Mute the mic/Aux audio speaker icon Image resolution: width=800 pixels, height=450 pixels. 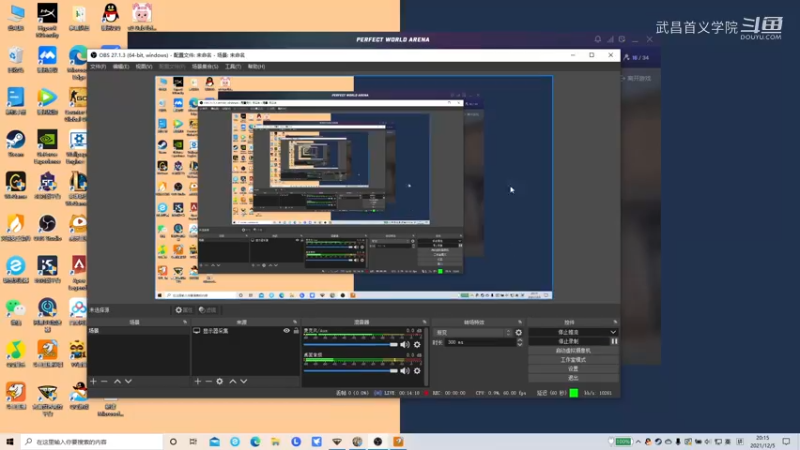(x=405, y=344)
